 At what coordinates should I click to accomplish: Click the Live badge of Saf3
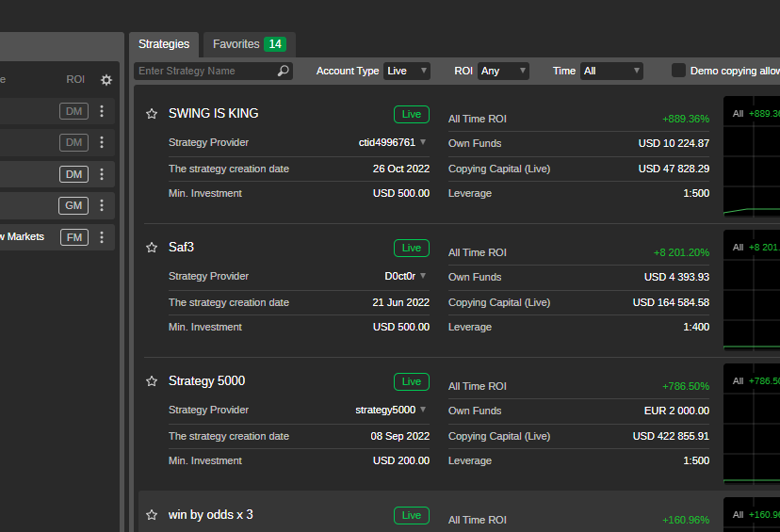[412, 248]
